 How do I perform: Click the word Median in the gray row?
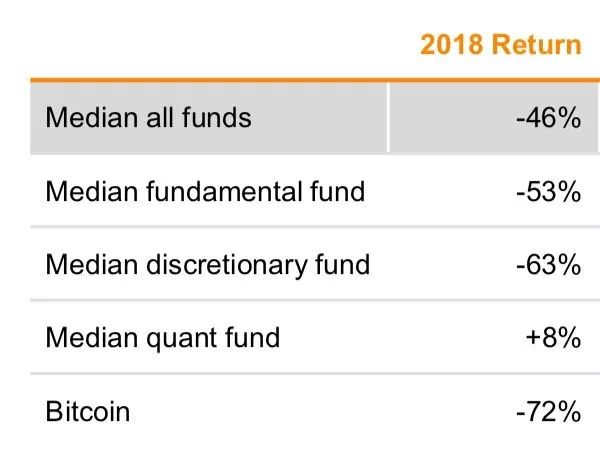point(91,118)
